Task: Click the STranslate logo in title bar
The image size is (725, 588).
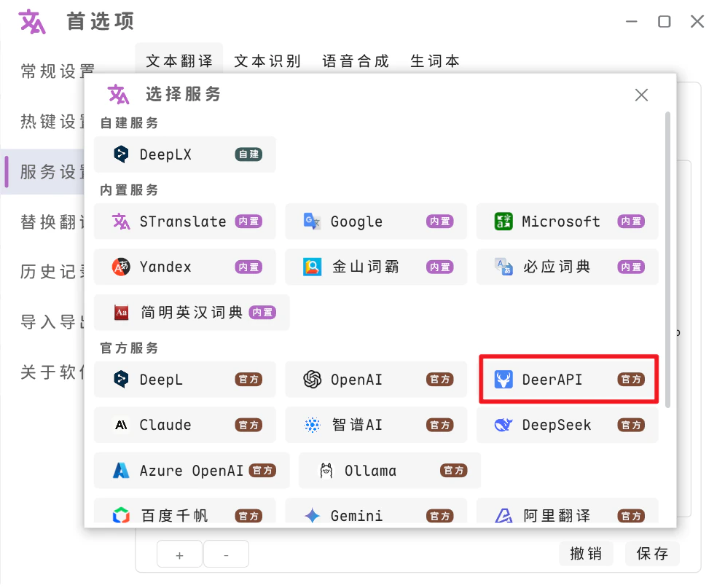Action: [x=32, y=22]
